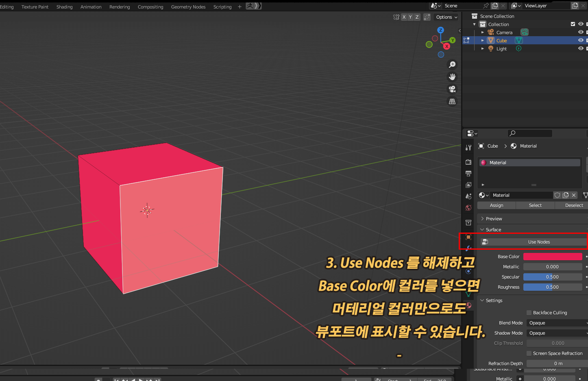588x381 pixels.
Task: Click the hand pan-view gizmo
Action: pyautogui.click(x=452, y=77)
